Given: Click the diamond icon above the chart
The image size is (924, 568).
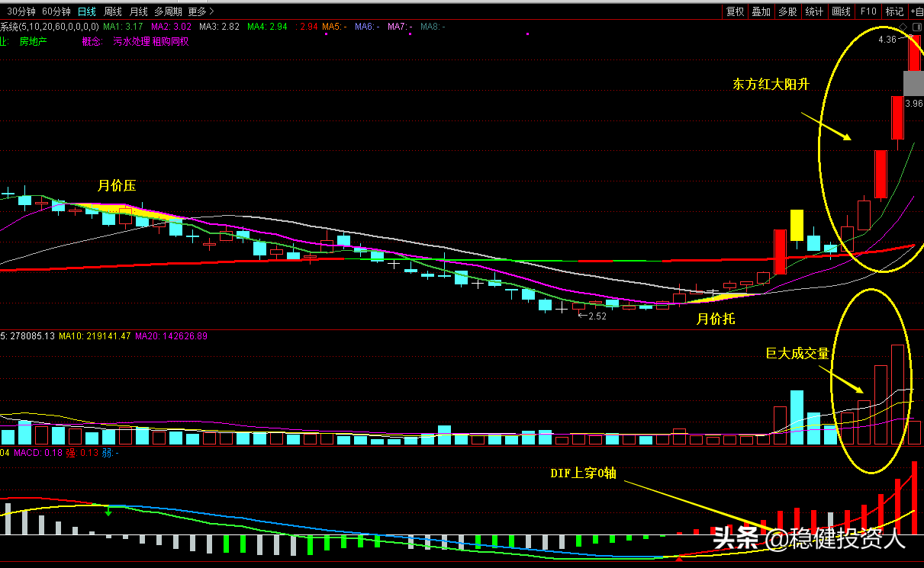Looking at the screenshot, I should [x=903, y=27].
